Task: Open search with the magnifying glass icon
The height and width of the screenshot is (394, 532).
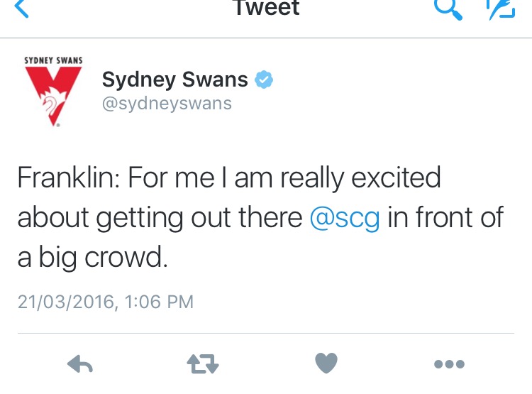Action: (448, 9)
